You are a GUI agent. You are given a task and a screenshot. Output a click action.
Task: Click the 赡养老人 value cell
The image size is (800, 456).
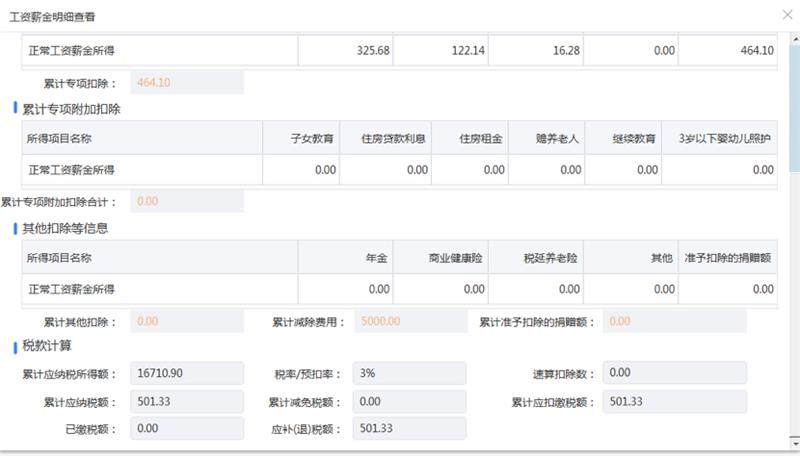coord(549,170)
